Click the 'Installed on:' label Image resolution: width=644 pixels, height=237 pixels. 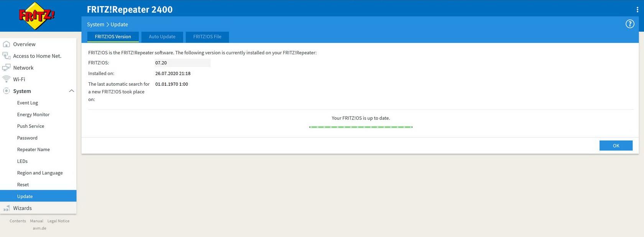(x=101, y=74)
